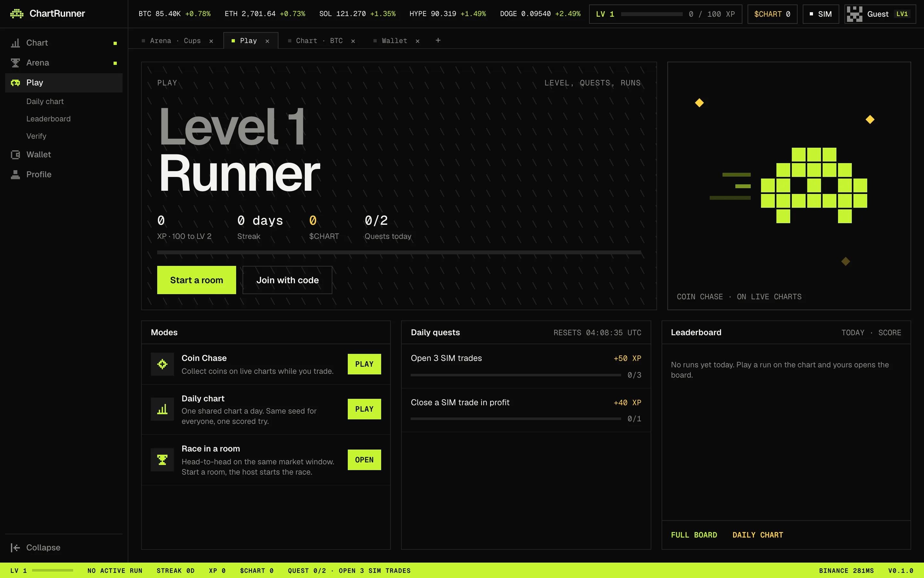The width and height of the screenshot is (924, 578).
Task: Click the Coin Chase mode icon
Action: point(162,364)
